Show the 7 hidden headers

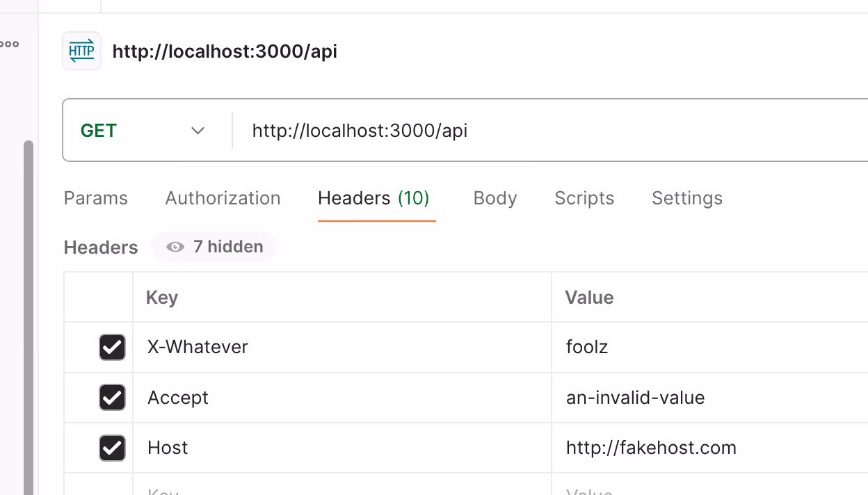pyautogui.click(x=215, y=247)
